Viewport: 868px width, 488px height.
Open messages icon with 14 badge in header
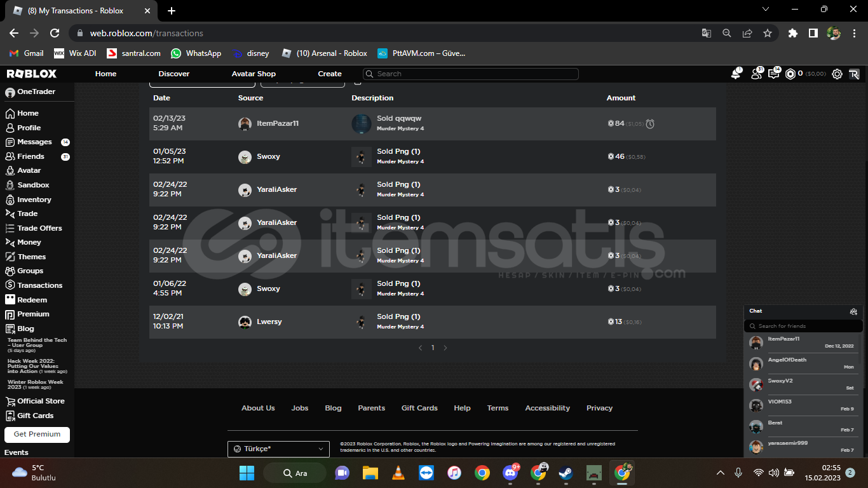click(774, 74)
